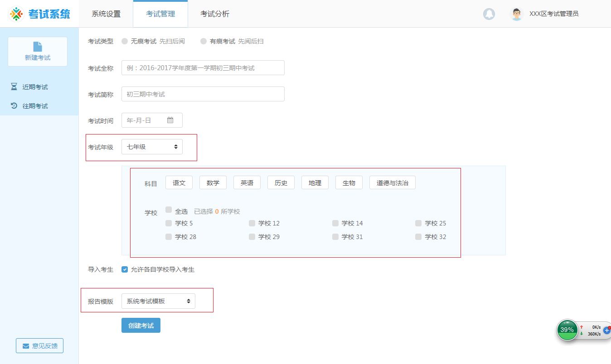Open the 考试年级 grade dropdown
Viewport: 611px width, 364px height.
[x=152, y=146]
